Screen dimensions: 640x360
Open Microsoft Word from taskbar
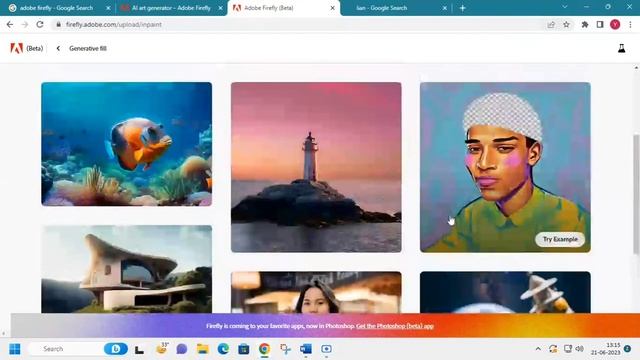(306, 349)
